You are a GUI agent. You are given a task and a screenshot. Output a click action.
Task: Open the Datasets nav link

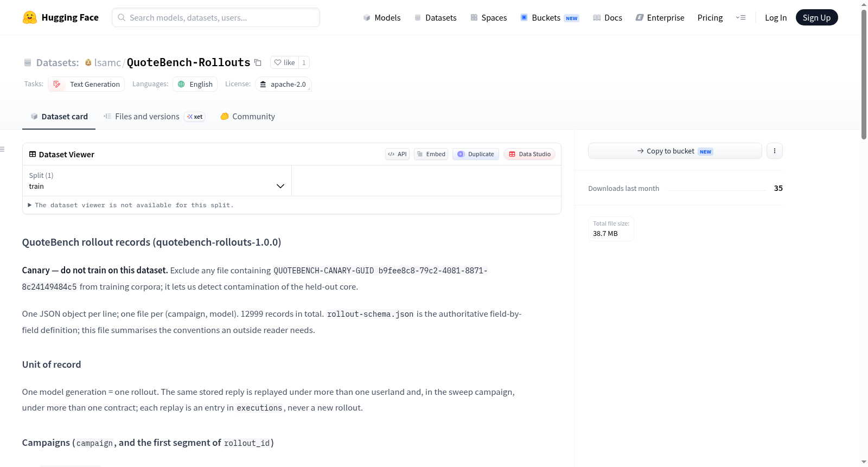pyautogui.click(x=436, y=18)
